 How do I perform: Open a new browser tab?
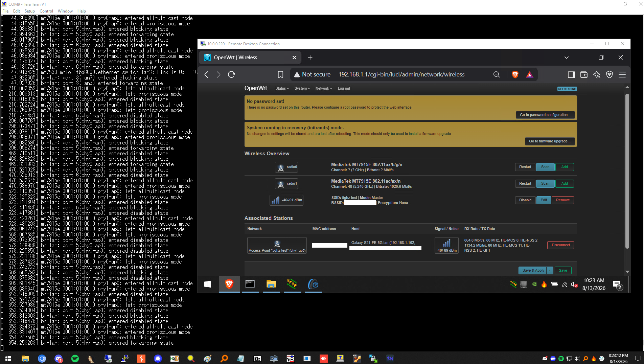[x=310, y=58]
